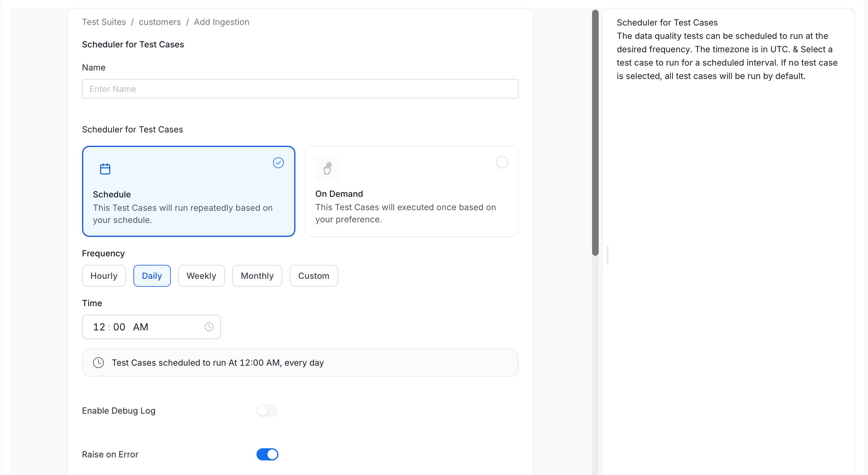Image resolution: width=868 pixels, height=475 pixels.
Task: Choose Daily frequency
Action: (152, 276)
